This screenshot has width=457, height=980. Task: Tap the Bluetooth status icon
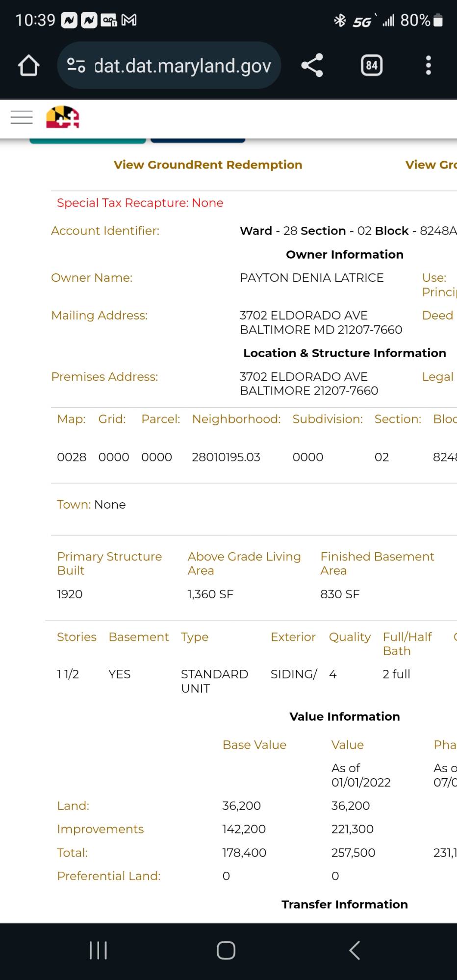339,20
